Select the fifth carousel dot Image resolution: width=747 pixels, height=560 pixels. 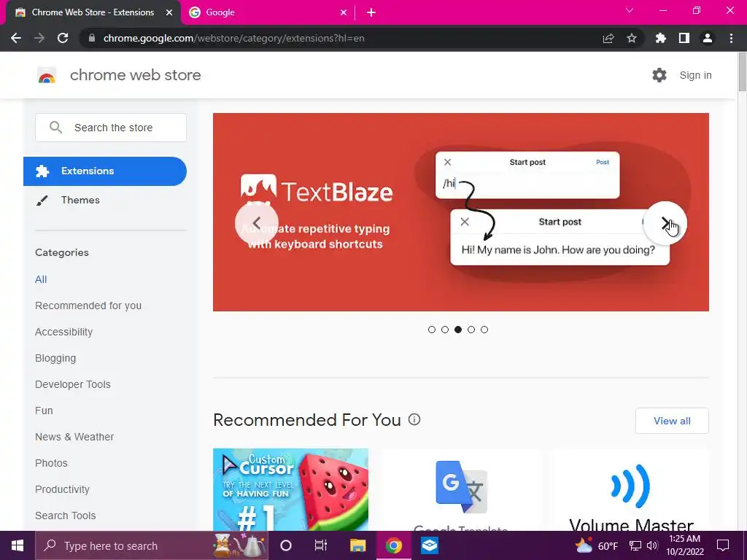484,330
